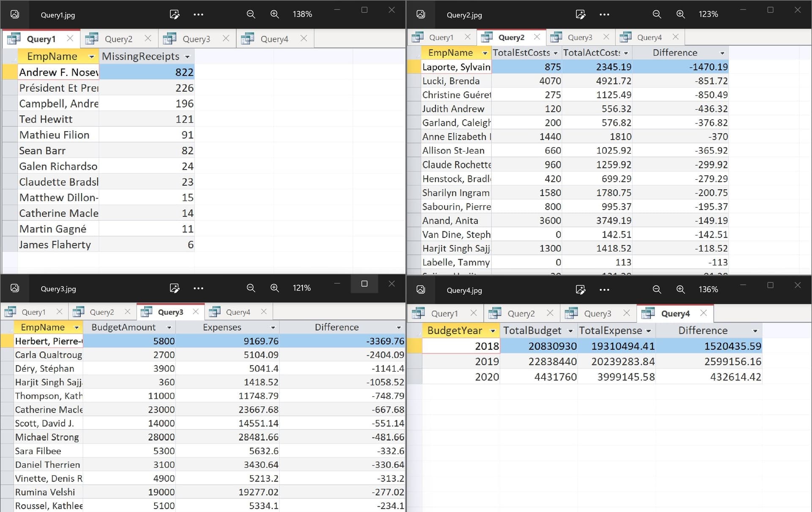Click the photo app icon beside Query1.jpg title
The width and height of the screenshot is (812, 512).
15,14
